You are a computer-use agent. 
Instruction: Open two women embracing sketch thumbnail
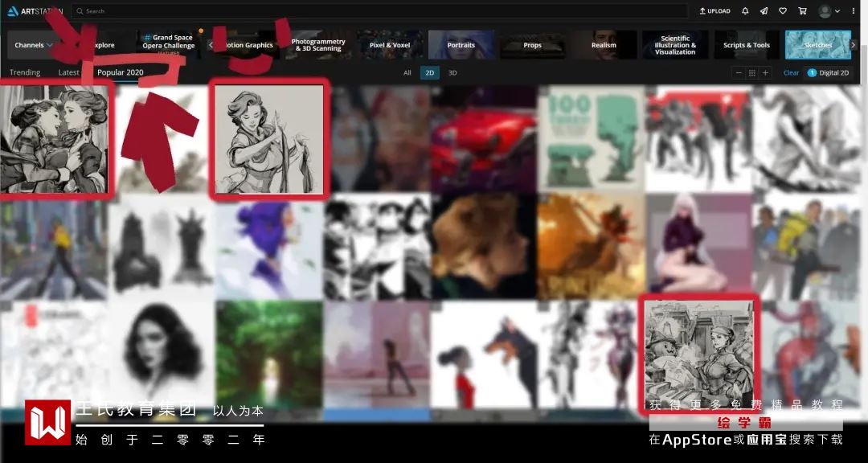tap(55, 139)
